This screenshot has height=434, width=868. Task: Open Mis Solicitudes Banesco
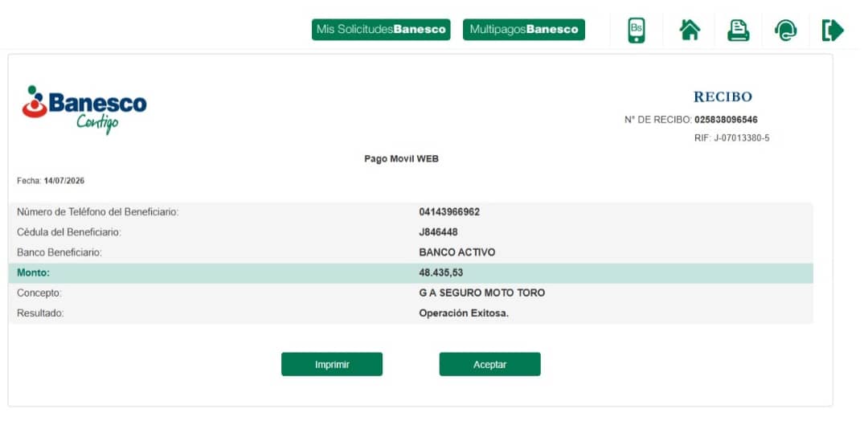tap(381, 30)
